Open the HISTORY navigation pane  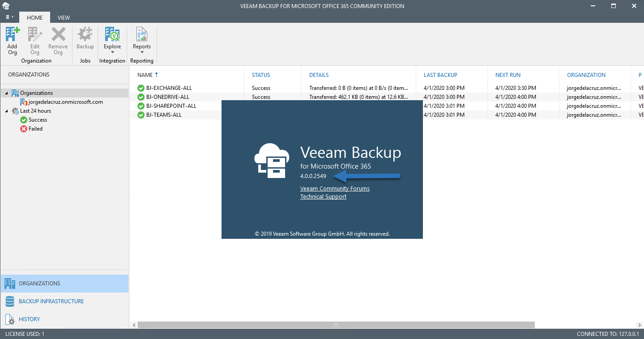(64, 319)
